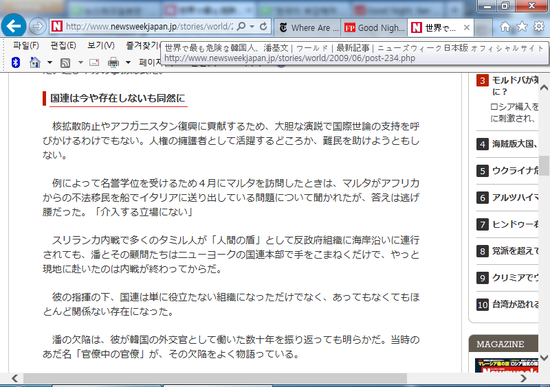Viewport: 550px width, 387px height.
Task: Click the horizontal scrollbar right arrow
Action: [x=524, y=378]
